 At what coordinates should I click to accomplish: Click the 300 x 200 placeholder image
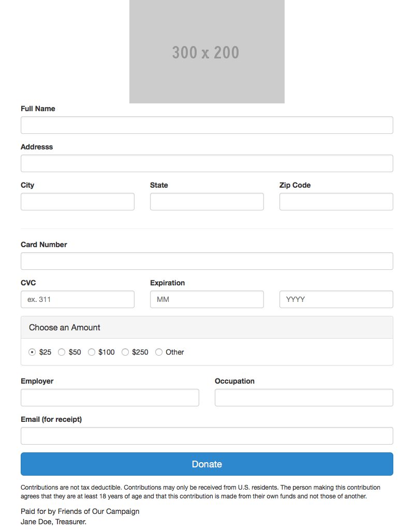[207, 52]
